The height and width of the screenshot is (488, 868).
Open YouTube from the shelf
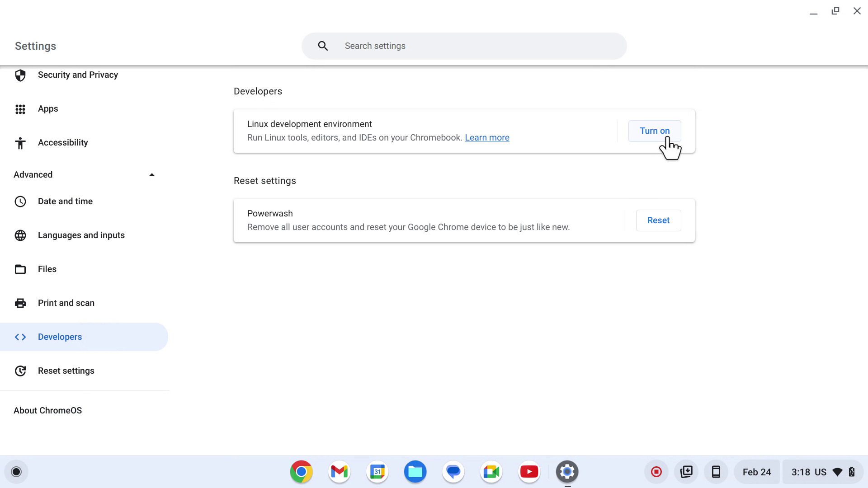tap(529, 472)
